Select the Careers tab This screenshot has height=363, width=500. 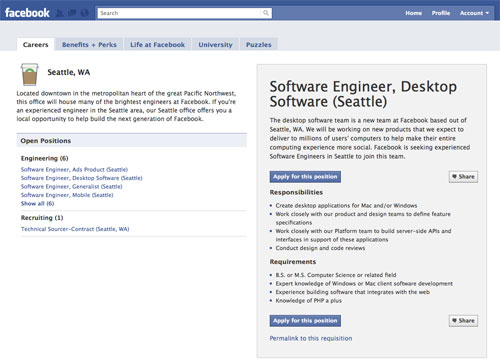35,45
